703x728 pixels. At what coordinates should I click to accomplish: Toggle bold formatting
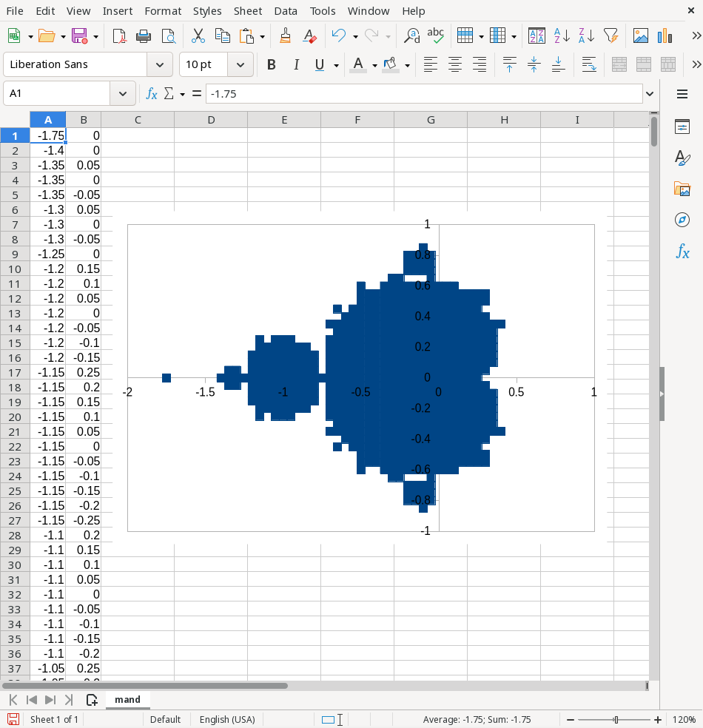pyautogui.click(x=272, y=64)
